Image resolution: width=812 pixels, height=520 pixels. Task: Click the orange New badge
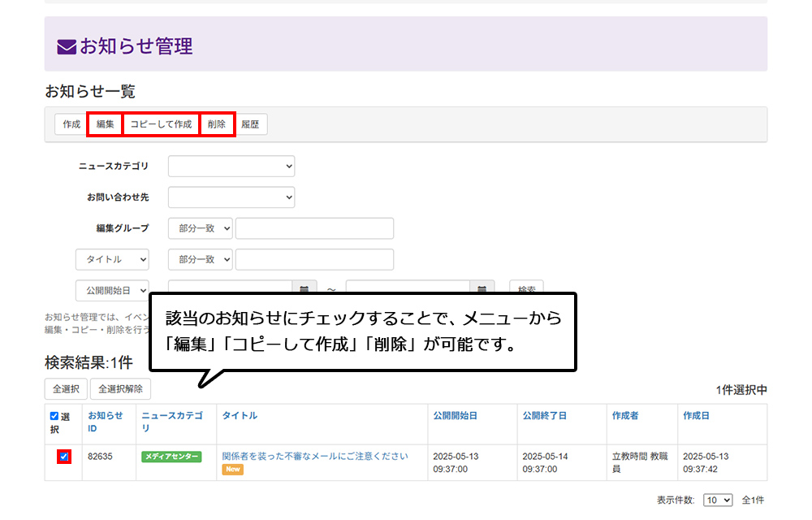pyautogui.click(x=233, y=470)
